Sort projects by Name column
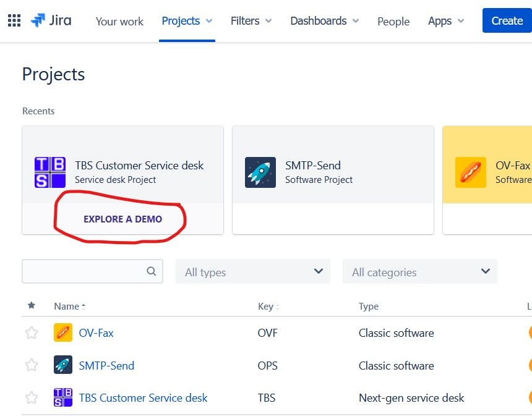The width and height of the screenshot is (532, 419). (x=69, y=306)
